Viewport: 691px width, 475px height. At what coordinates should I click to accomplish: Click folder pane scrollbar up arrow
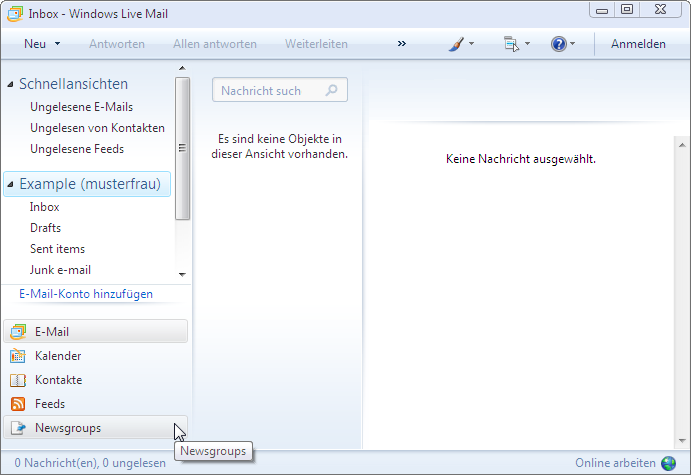[x=182, y=68]
